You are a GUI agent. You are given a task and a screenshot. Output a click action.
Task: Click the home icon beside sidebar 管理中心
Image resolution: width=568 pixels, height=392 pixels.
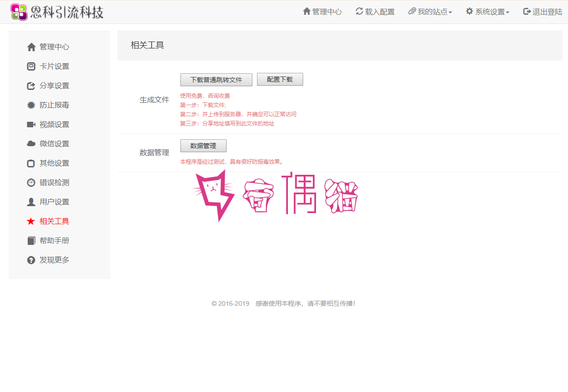tap(31, 47)
